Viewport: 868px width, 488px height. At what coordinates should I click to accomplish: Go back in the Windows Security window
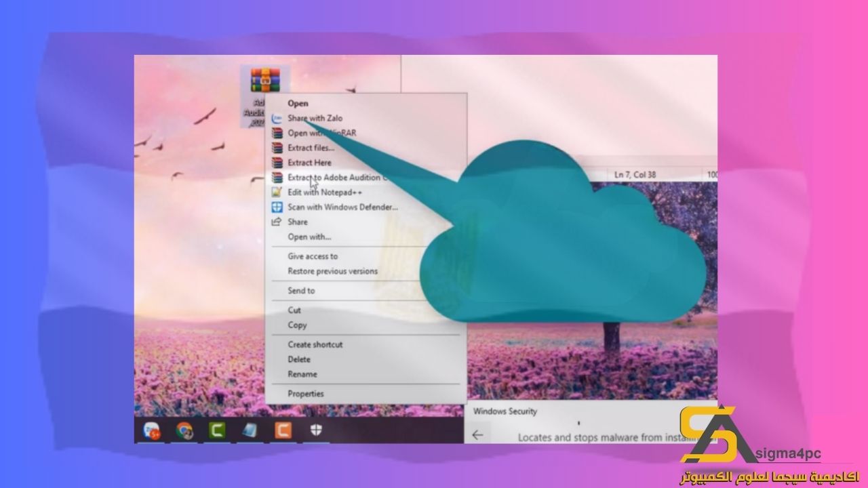pos(477,435)
